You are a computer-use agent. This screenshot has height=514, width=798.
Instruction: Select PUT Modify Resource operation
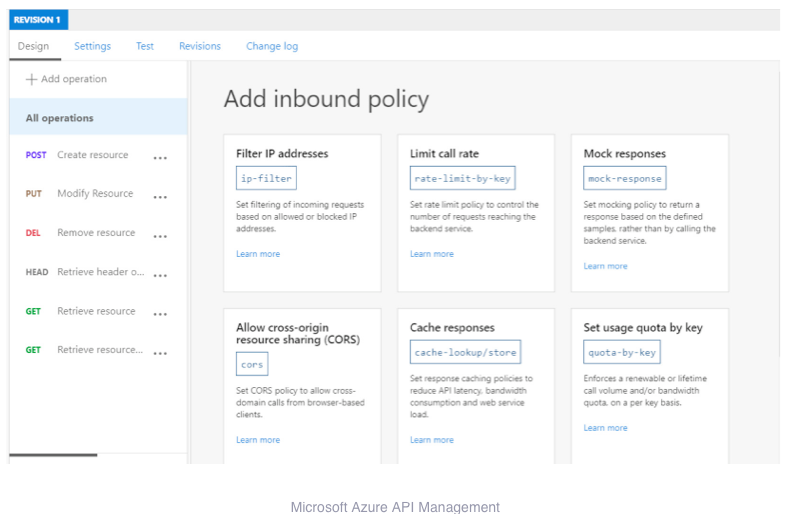tap(98, 193)
